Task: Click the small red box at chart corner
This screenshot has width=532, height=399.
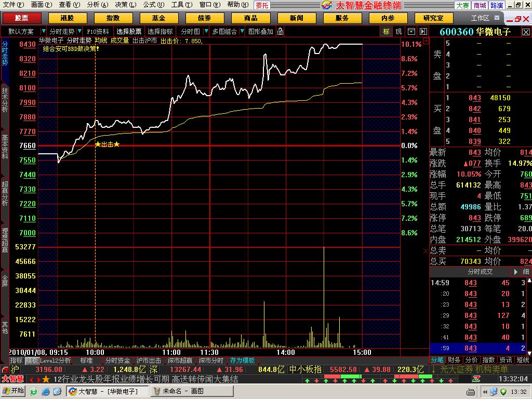Action: click(x=426, y=41)
